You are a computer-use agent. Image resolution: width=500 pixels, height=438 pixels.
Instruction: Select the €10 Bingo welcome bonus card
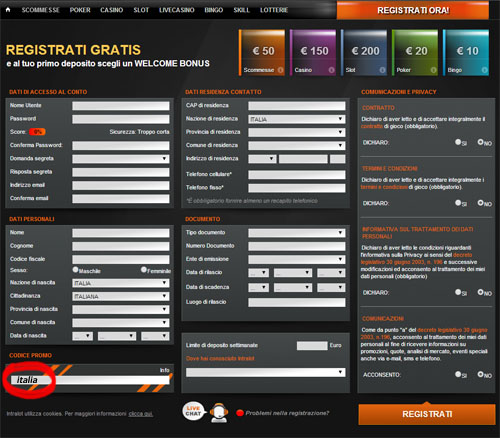coord(466,53)
